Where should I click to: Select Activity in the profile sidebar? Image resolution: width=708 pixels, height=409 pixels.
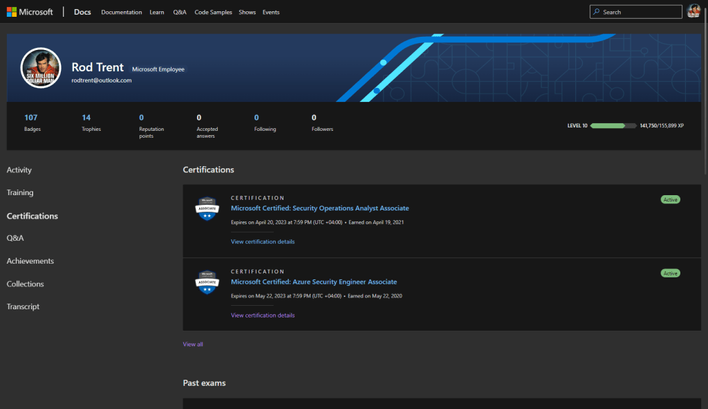click(19, 170)
